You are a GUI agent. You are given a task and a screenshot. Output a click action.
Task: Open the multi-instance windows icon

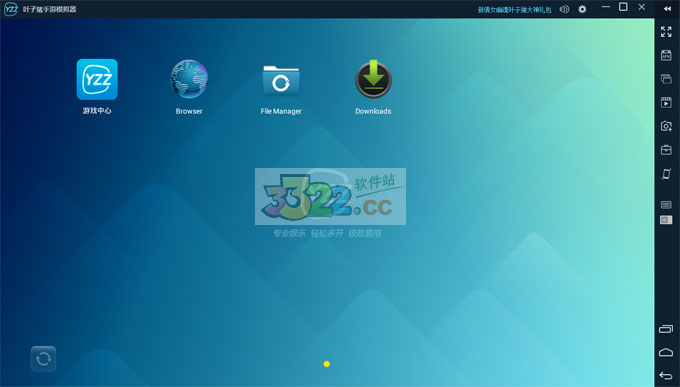click(x=666, y=79)
